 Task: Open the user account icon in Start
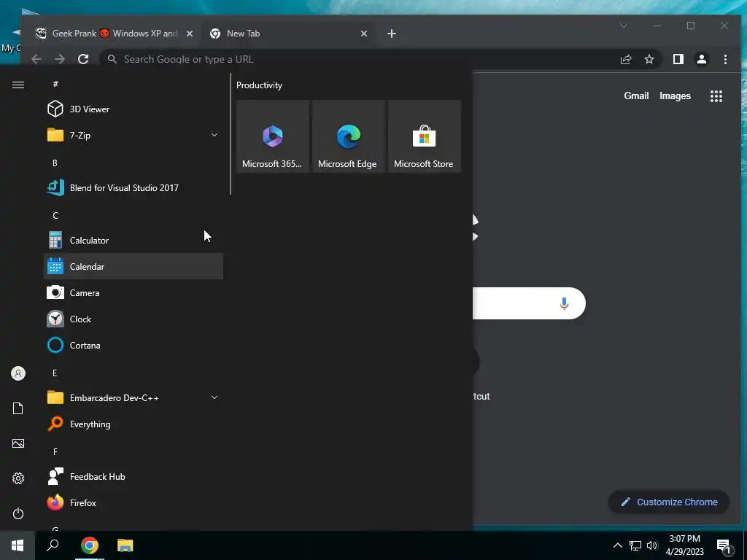coord(18,373)
